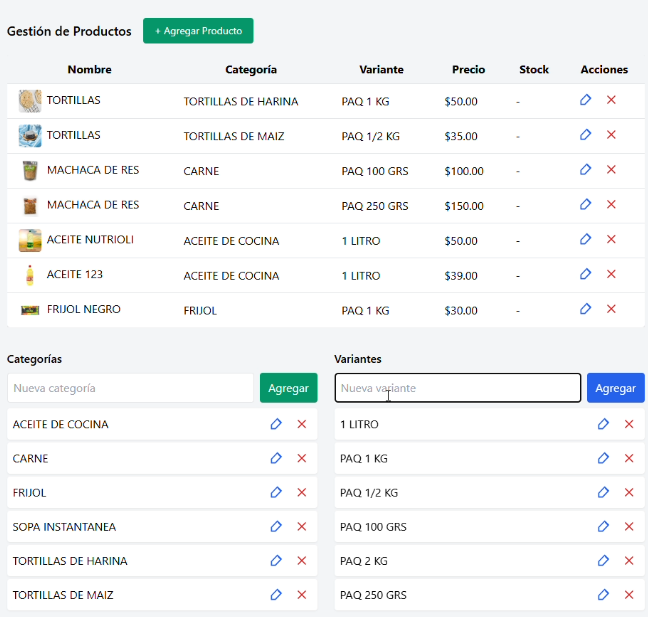Edit the CARNE category
Image resolution: width=648 pixels, height=617 pixels.
pyautogui.click(x=276, y=458)
